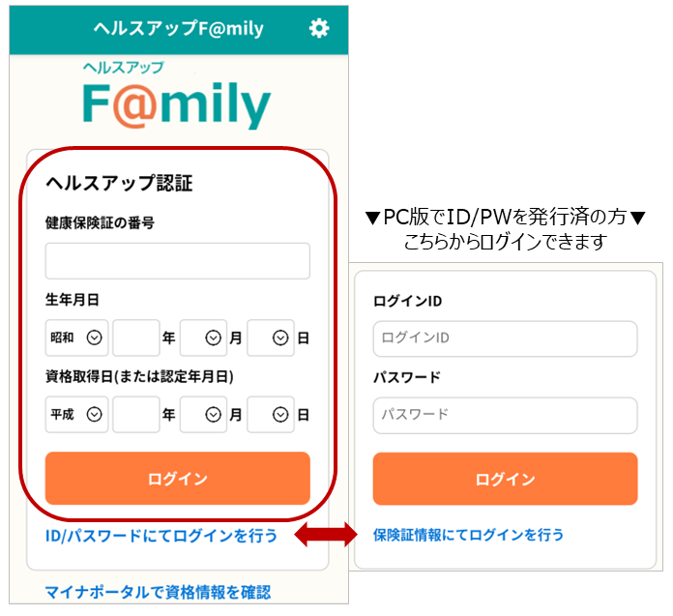Click the ID/パスワードにてログインを行う link

[x=161, y=535]
